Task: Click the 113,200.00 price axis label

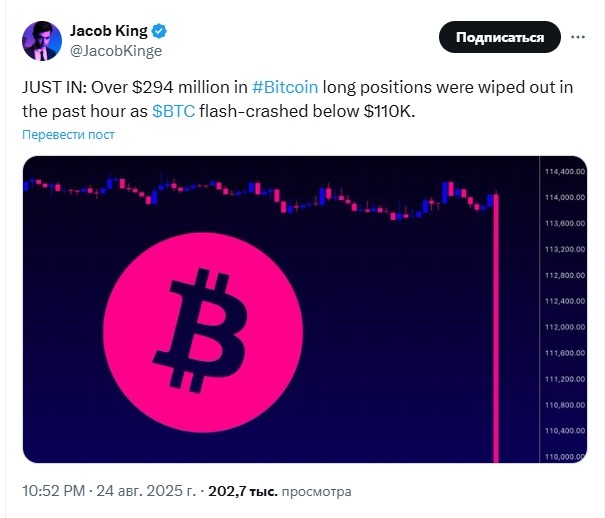Action: point(564,249)
